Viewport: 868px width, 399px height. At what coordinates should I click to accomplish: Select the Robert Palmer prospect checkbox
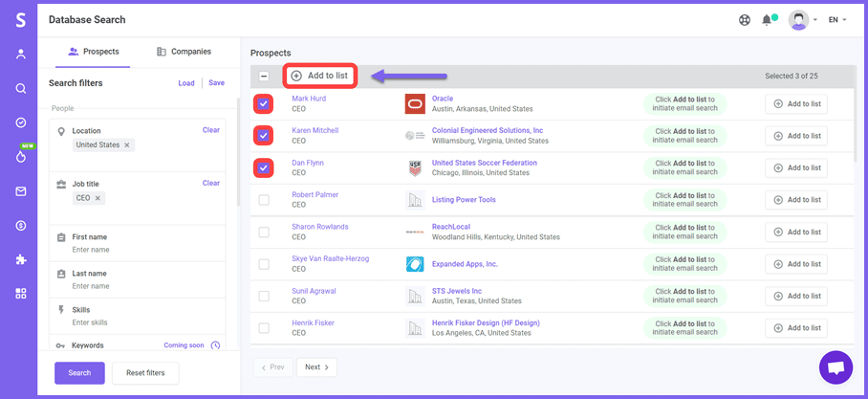pyautogui.click(x=264, y=200)
